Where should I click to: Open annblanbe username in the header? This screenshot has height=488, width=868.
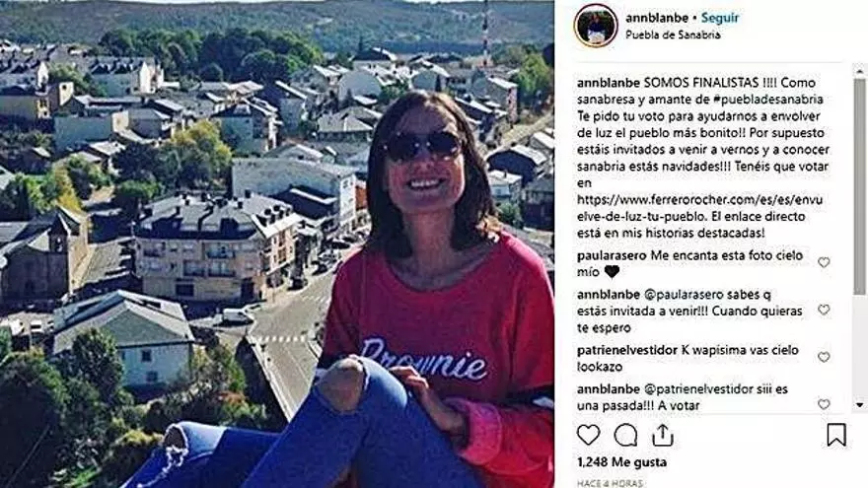(657, 18)
